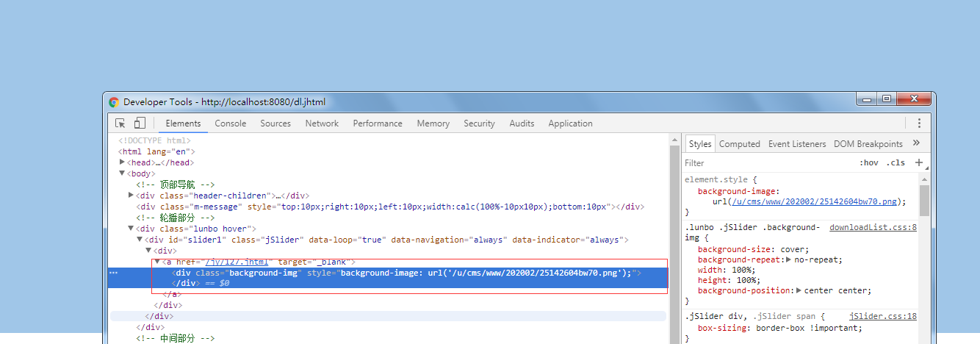Toggle the :hov element state panel
The width and height of the screenshot is (980, 344).
pos(868,163)
